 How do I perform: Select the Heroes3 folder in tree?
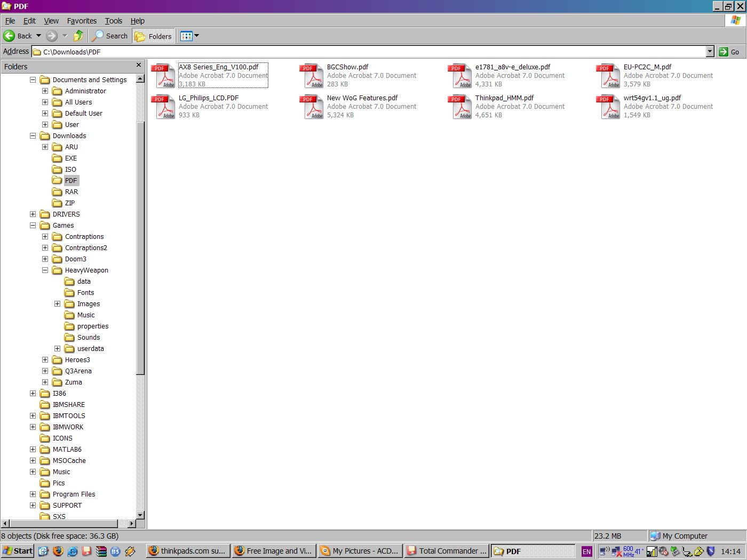pos(71,359)
